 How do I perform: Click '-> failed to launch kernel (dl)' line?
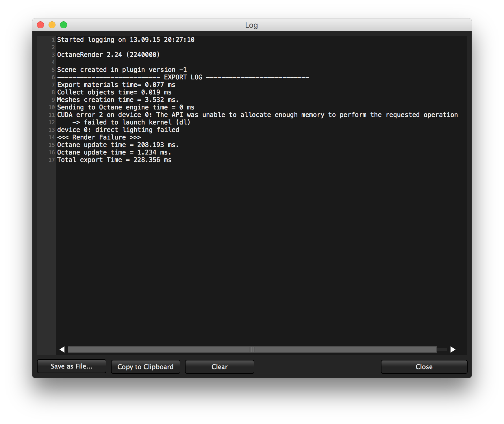[131, 122]
